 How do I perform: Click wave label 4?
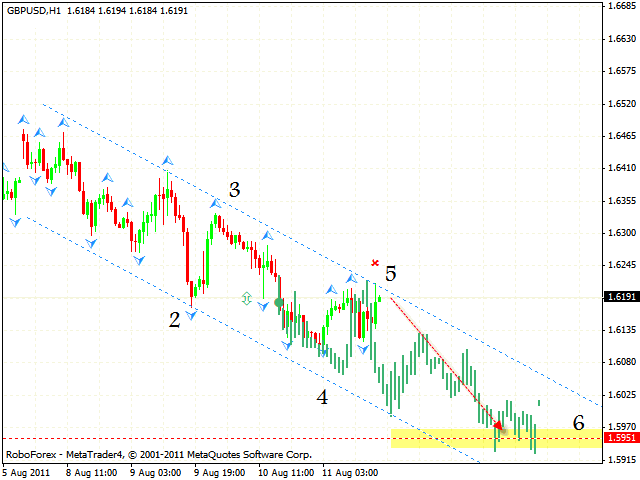click(x=322, y=397)
